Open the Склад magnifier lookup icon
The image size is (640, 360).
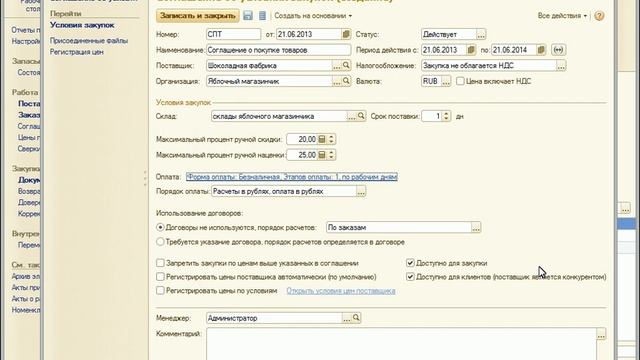tap(361, 116)
